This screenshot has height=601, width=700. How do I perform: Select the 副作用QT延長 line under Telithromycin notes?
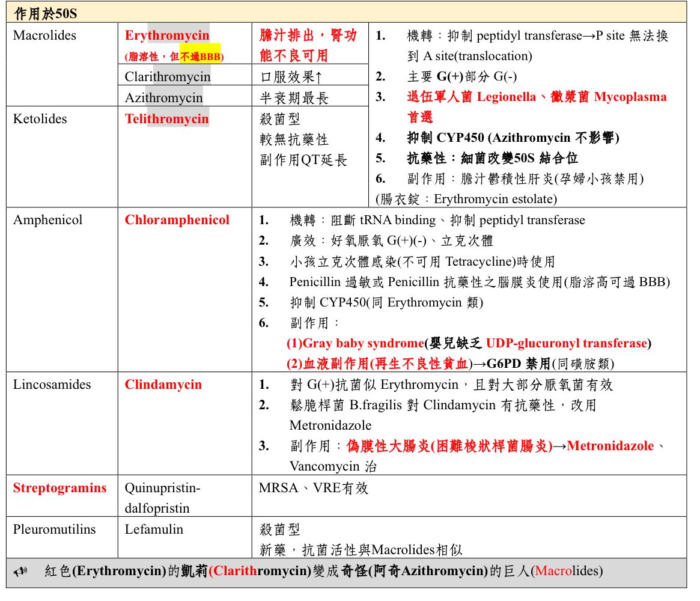(303, 160)
